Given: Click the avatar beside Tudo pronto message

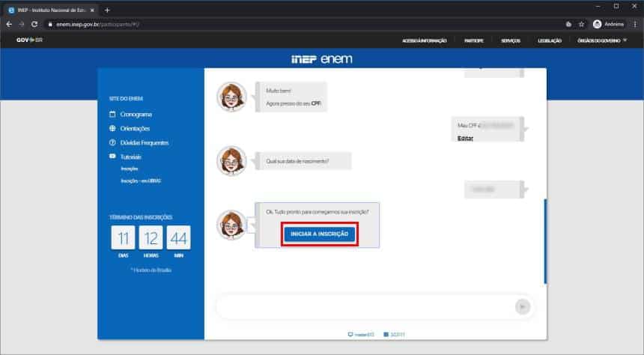Looking at the screenshot, I should tap(231, 225).
